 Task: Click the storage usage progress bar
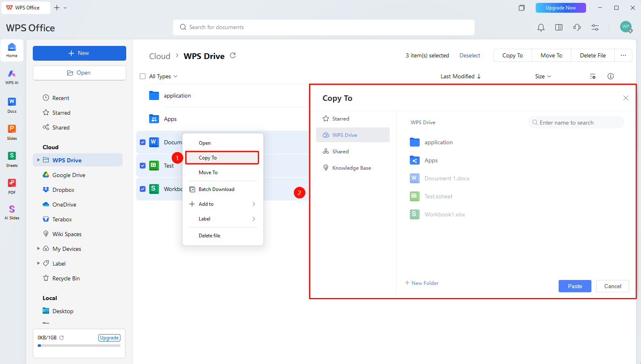click(79, 346)
